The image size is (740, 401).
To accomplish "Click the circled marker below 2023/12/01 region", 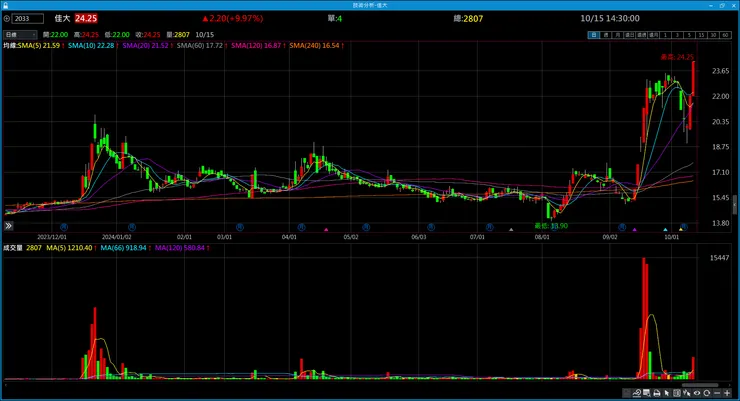I will click(x=64, y=227).
